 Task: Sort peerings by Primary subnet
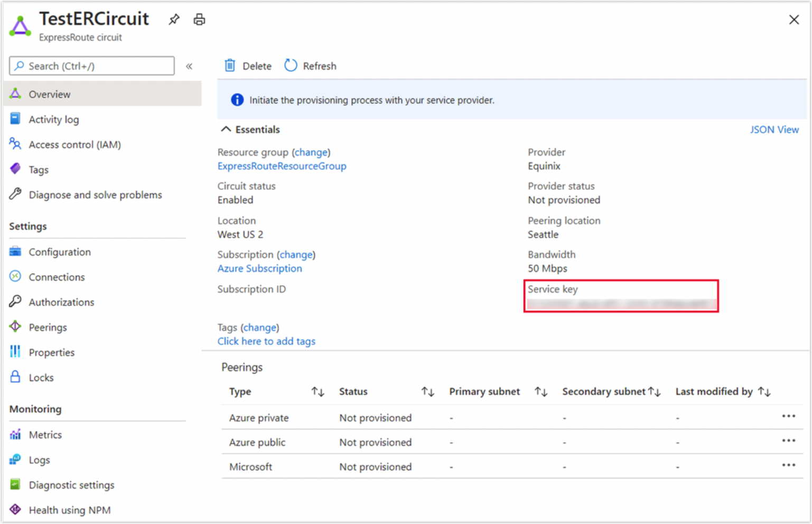coord(540,391)
